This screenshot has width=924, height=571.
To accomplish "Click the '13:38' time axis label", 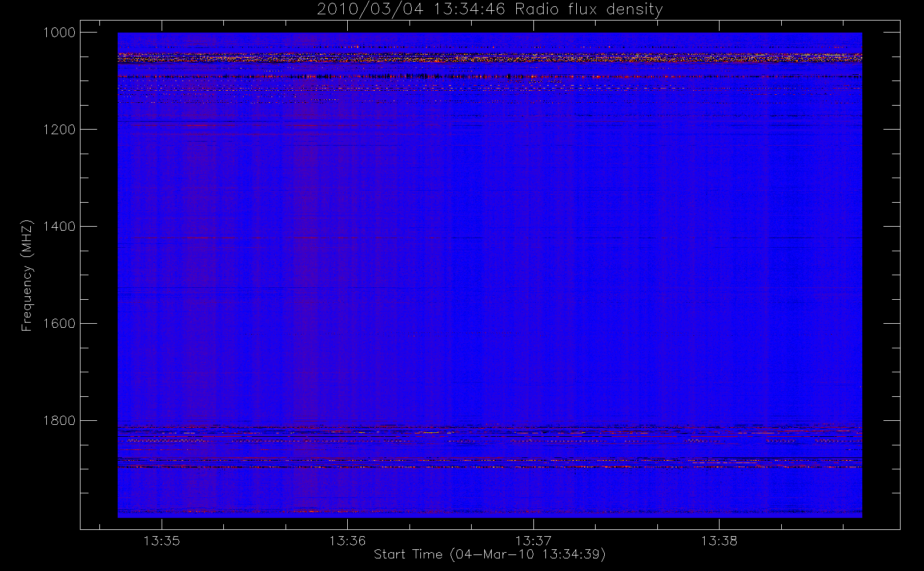I will tap(719, 541).
